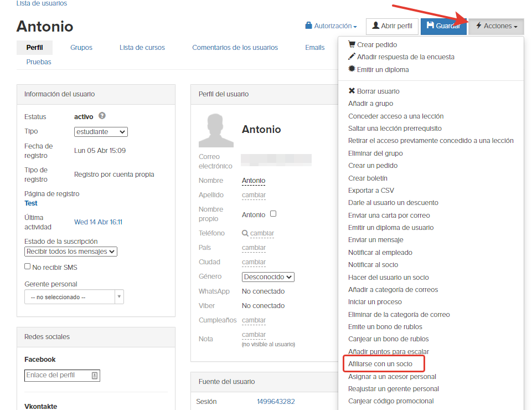Image resolution: width=532 pixels, height=410 pixels.
Task: Toggle the Nombre propio checkbox
Action: click(x=273, y=214)
